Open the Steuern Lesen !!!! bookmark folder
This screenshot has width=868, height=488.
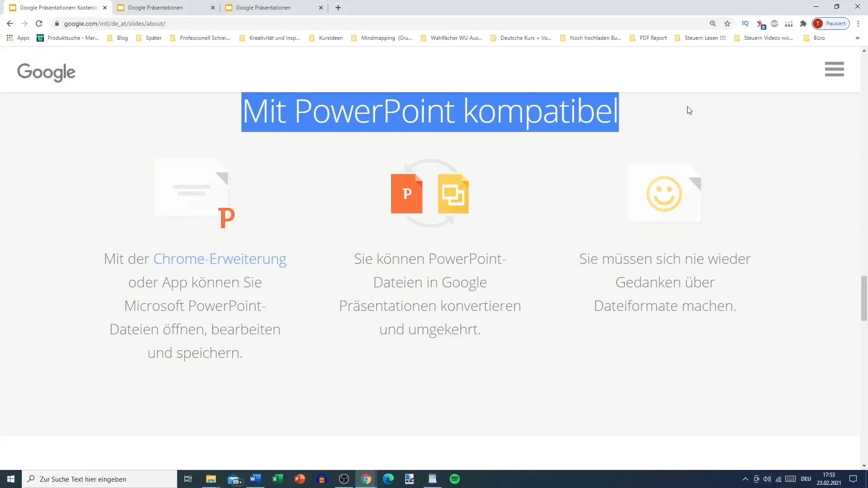(700, 38)
